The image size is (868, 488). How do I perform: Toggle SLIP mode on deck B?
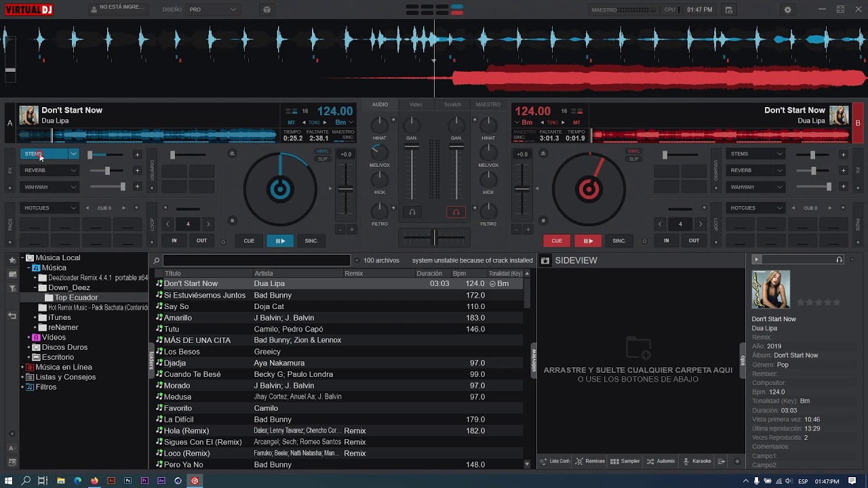click(633, 159)
